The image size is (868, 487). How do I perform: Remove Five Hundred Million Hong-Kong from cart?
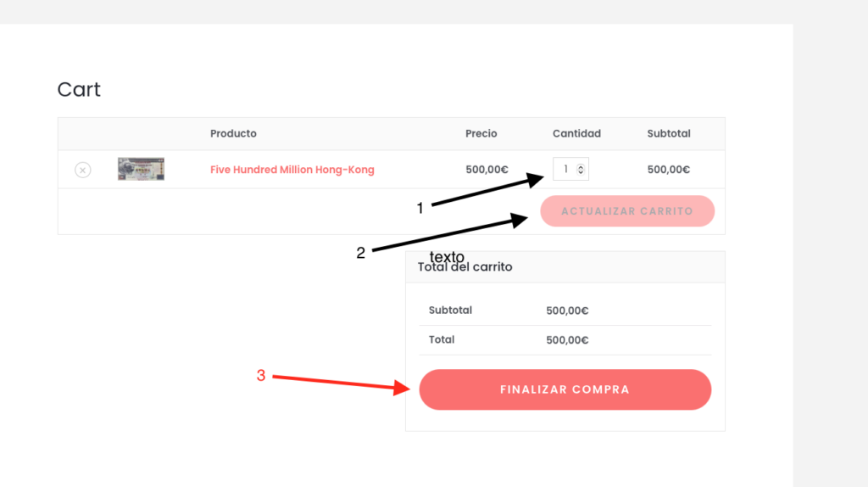coord(82,170)
